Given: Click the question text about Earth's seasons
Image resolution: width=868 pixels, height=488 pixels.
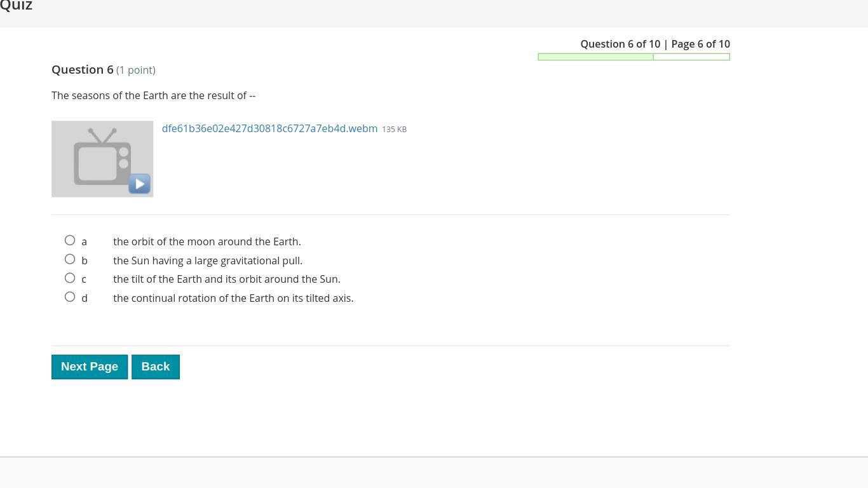Looking at the screenshot, I should (153, 95).
